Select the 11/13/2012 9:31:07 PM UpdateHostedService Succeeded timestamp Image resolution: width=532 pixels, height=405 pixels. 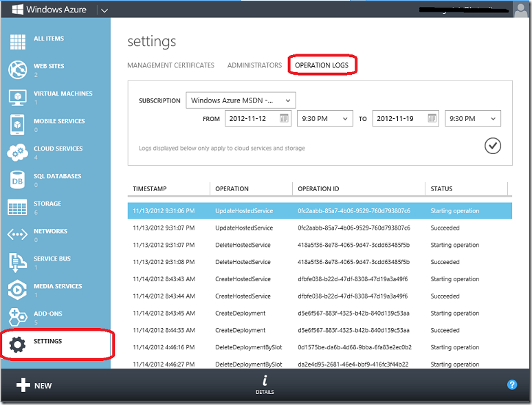click(164, 228)
